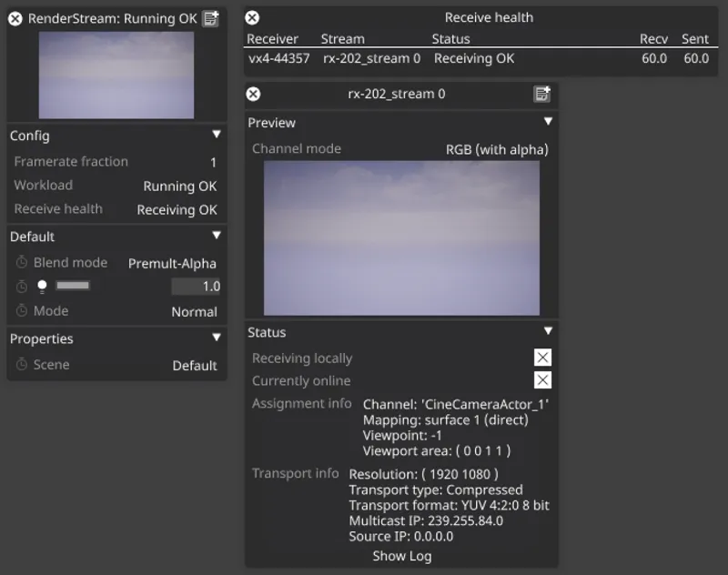Click the stopwatch icon beside Scene

click(x=22, y=365)
